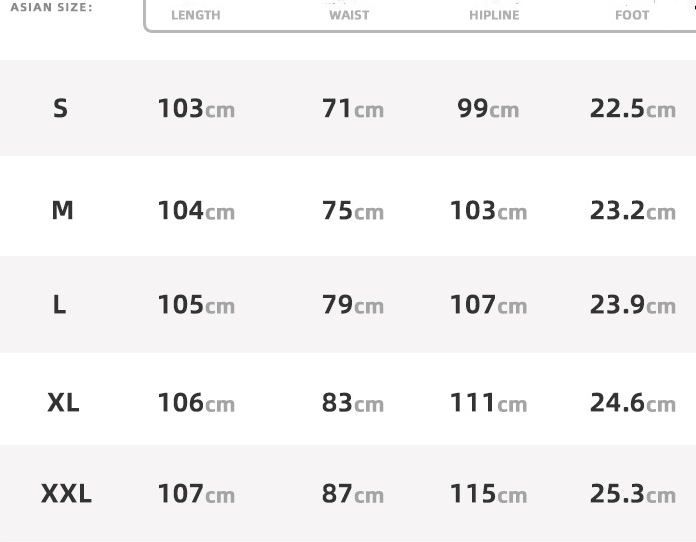Click the FOOT column header
Viewport: 696px width, 542px height.
coord(632,15)
